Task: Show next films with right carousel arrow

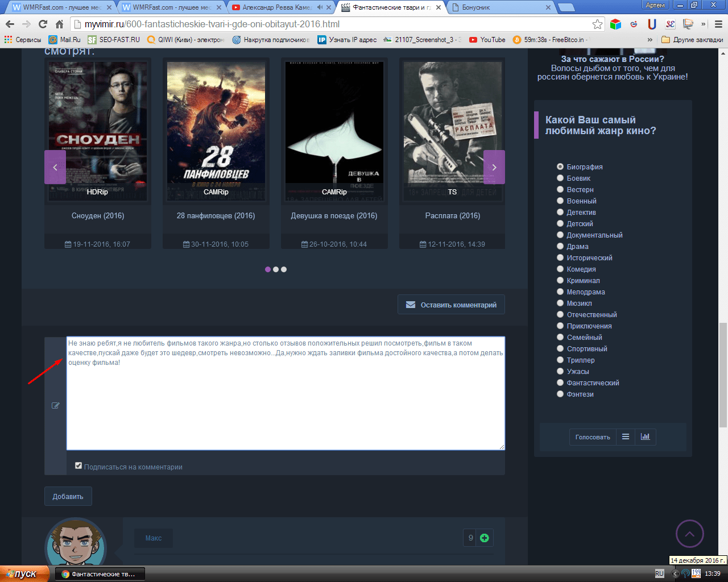Action: [494, 167]
